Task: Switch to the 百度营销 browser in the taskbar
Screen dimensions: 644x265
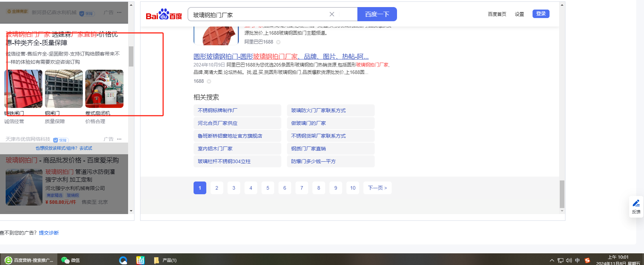Action: (29, 260)
